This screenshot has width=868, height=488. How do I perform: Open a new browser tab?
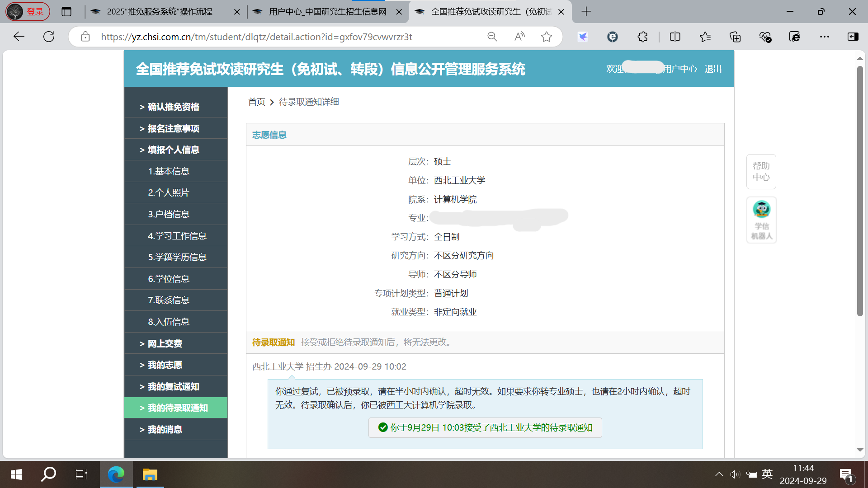pos(586,12)
